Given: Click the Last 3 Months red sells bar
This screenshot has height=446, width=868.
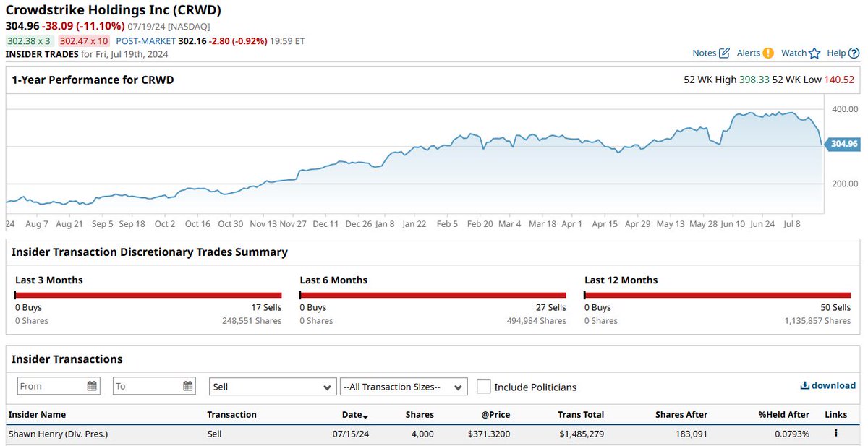Looking at the screenshot, I should 148,295.
